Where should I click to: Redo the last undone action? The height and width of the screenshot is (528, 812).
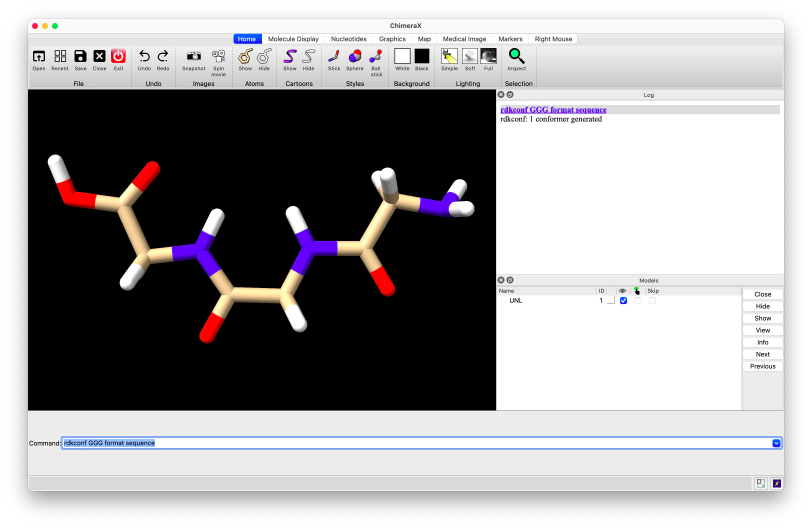163,56
